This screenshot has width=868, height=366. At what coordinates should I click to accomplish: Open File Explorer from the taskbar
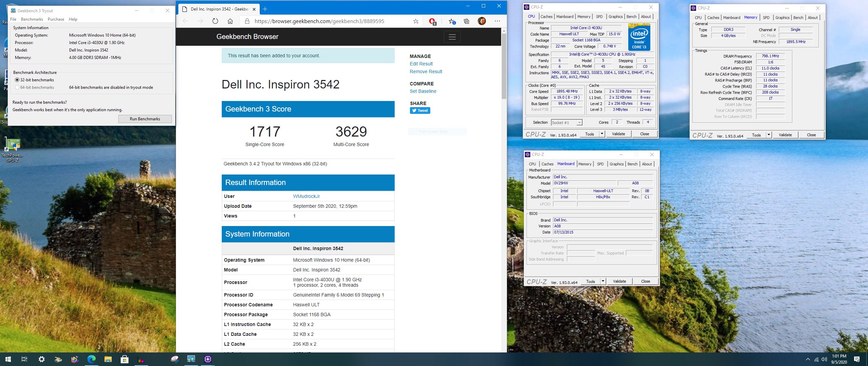108,359
